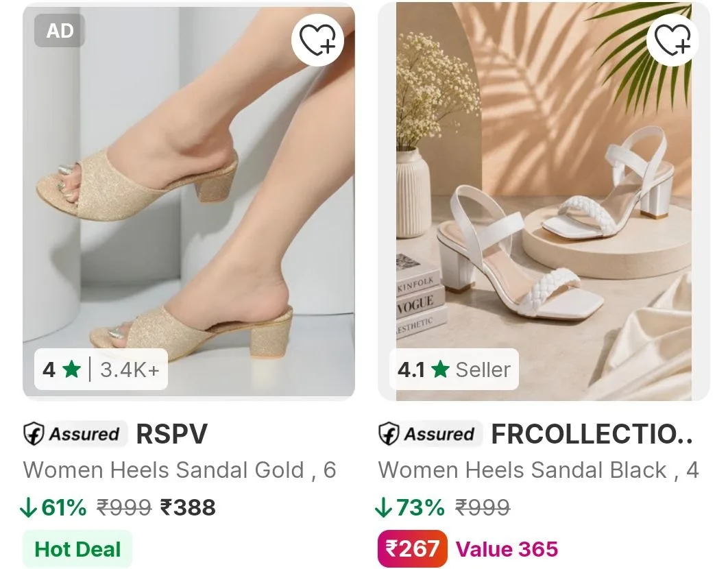Viewport: 728px width, 569px height.
Task: Click the Hot Deal tag
Action: [x=77, y=549]
